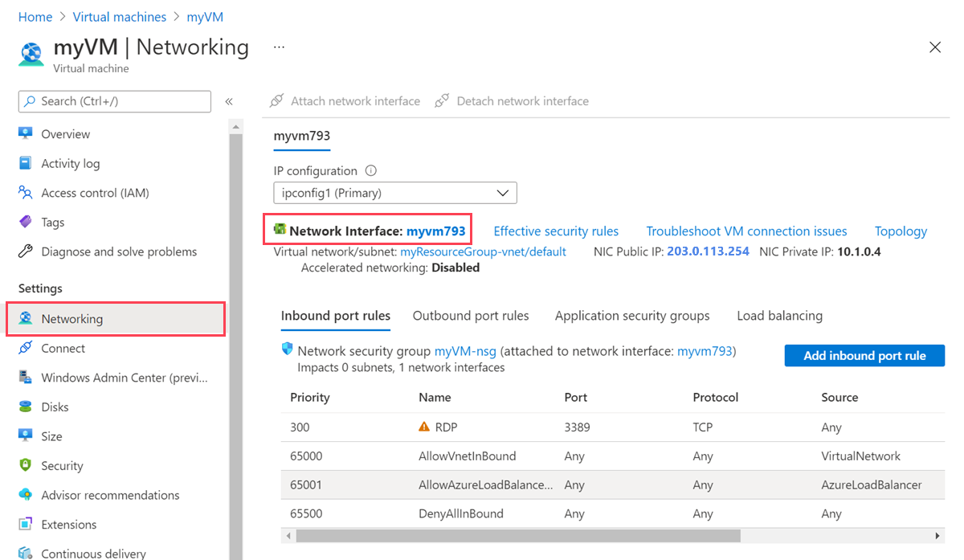Click Home in the breadcrumb

click(35, 17)
